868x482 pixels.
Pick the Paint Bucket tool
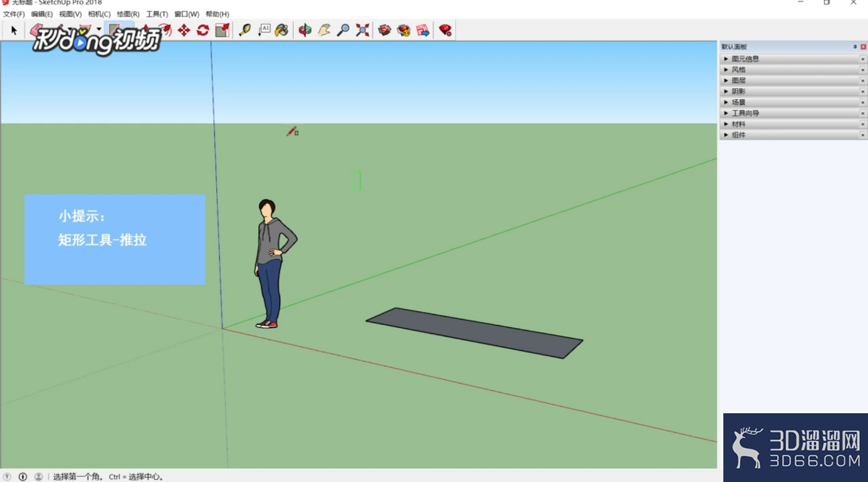click(282, 30)
